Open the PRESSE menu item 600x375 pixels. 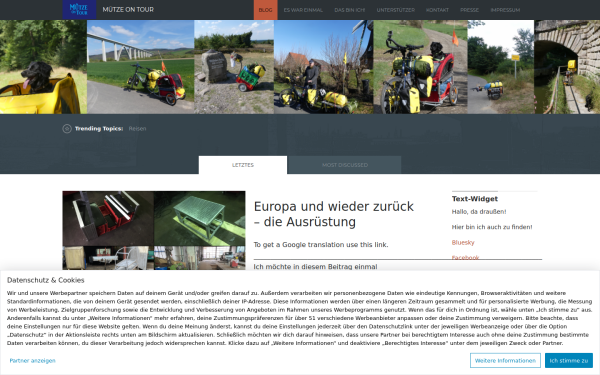click(x=470, y=10)
